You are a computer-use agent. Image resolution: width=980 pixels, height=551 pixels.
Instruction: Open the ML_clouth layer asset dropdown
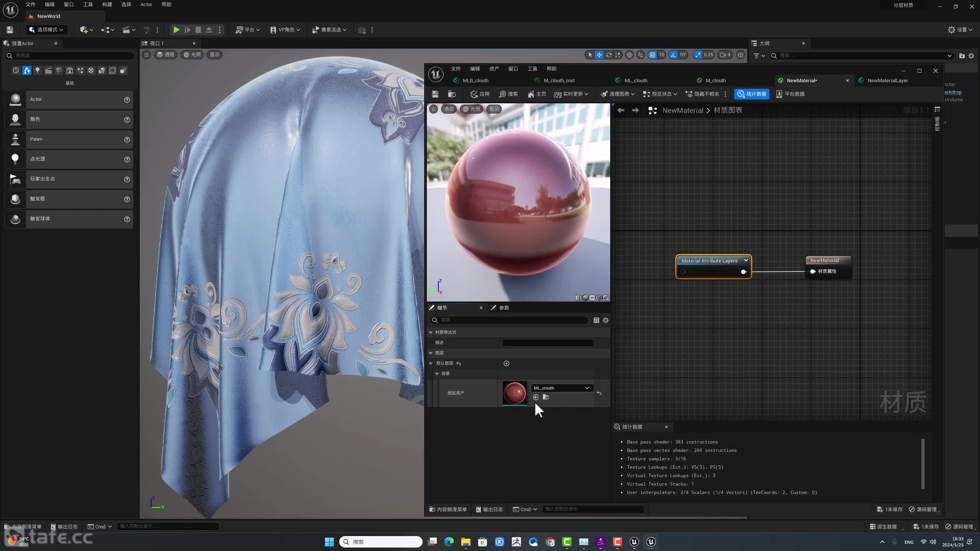(562, 388)
